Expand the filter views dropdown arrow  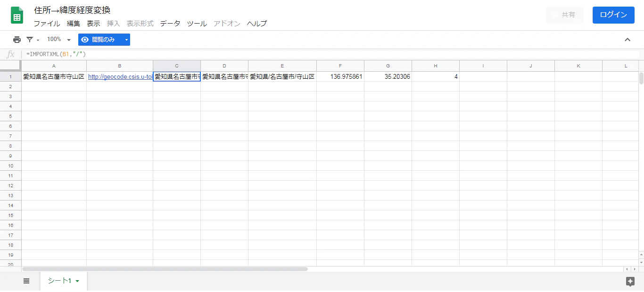[x=38, y=40]
